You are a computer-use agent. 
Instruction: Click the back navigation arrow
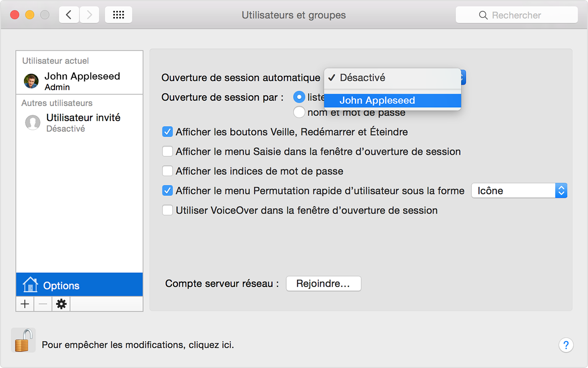coord(69,15)
